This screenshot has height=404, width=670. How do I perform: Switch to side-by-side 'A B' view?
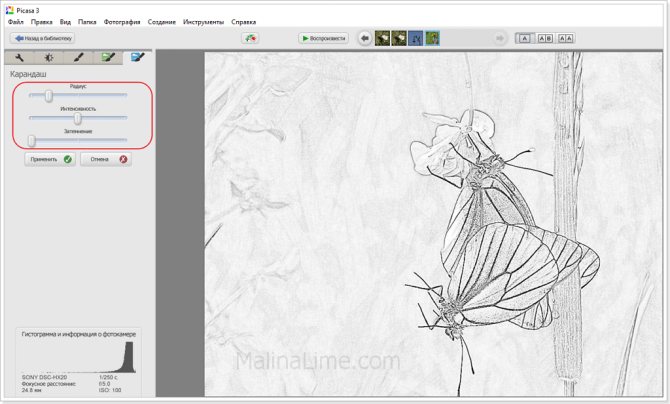(545, 38)
